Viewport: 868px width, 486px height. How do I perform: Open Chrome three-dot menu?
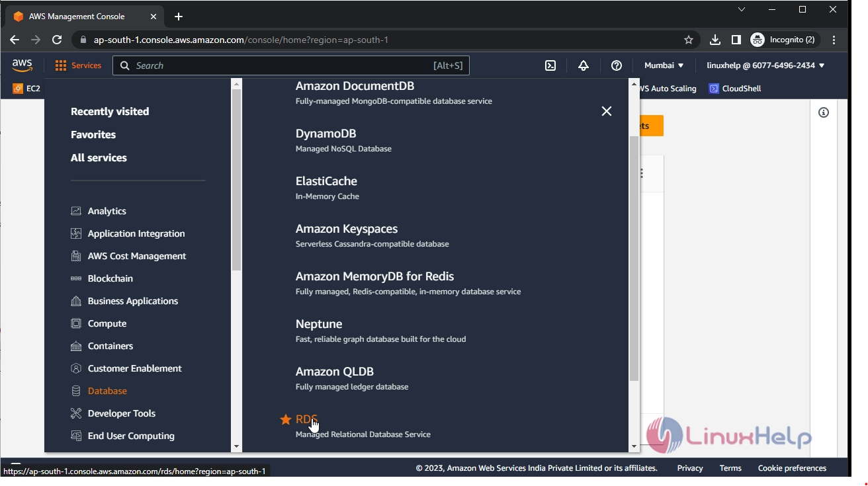pyautogui.click(x=834, y=40)
